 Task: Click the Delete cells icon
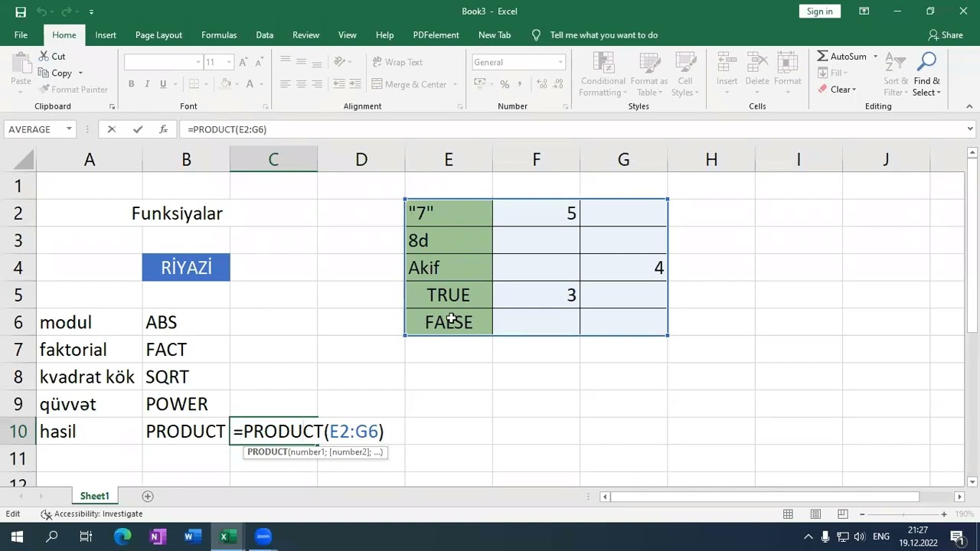click(x=756, y=64)
